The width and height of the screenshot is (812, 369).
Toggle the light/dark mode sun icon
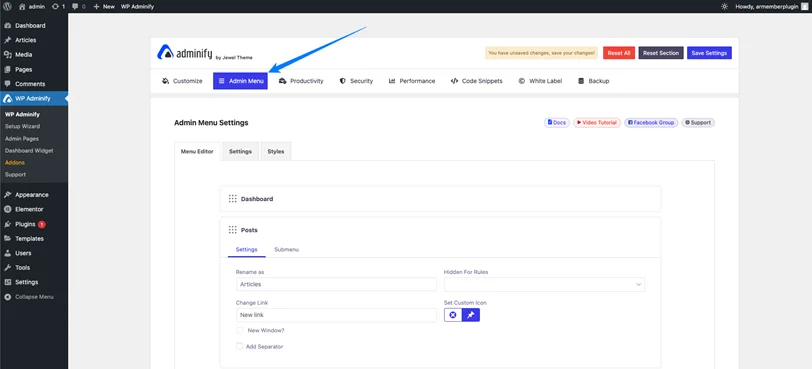click(724, 6)
